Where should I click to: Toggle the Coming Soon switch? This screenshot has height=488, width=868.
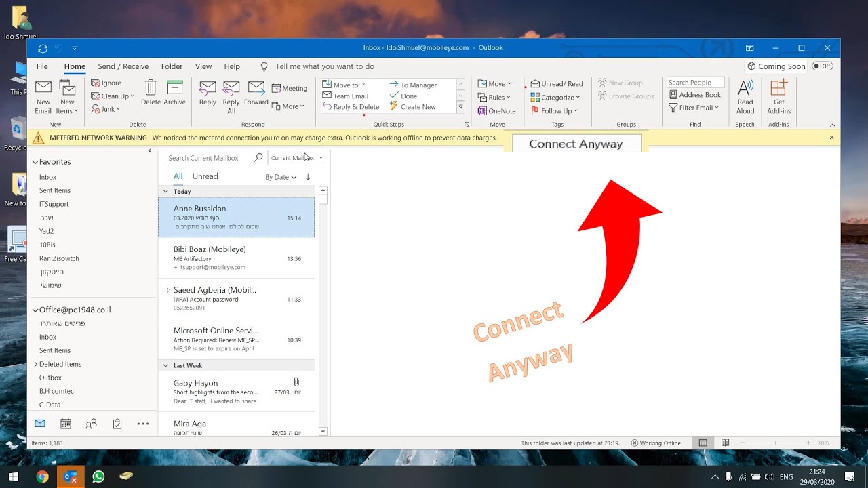pos(822,66)
